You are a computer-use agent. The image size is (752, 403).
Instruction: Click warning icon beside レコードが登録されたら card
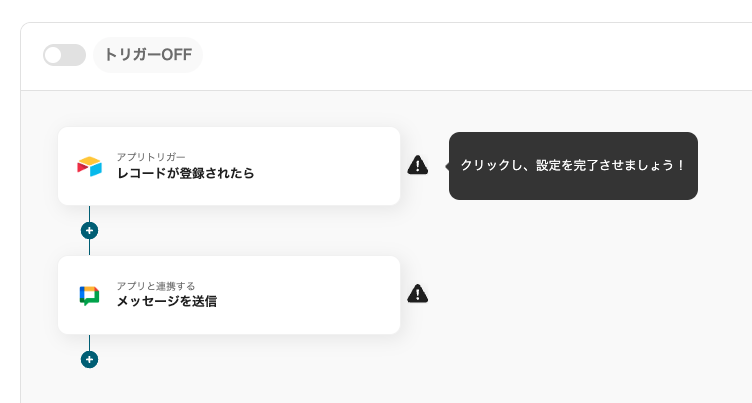(418, 166)
